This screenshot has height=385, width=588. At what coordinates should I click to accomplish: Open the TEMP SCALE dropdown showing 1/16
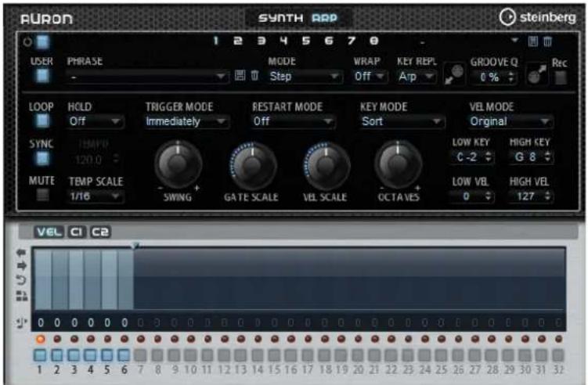96,196
